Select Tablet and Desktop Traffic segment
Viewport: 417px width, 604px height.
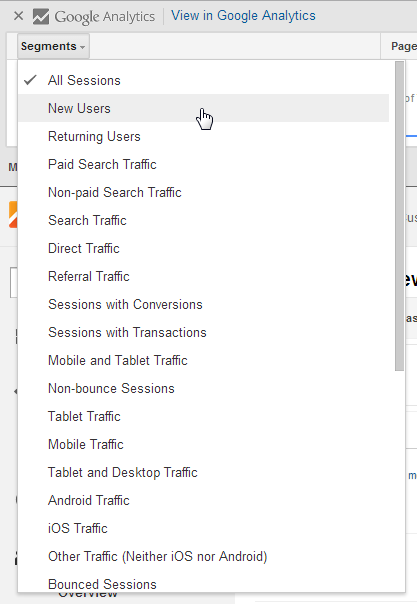point(203,472)
